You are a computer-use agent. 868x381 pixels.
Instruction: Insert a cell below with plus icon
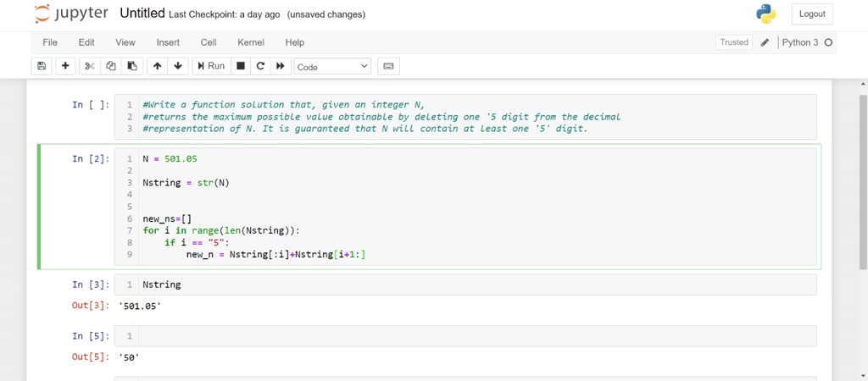(65, 66)
